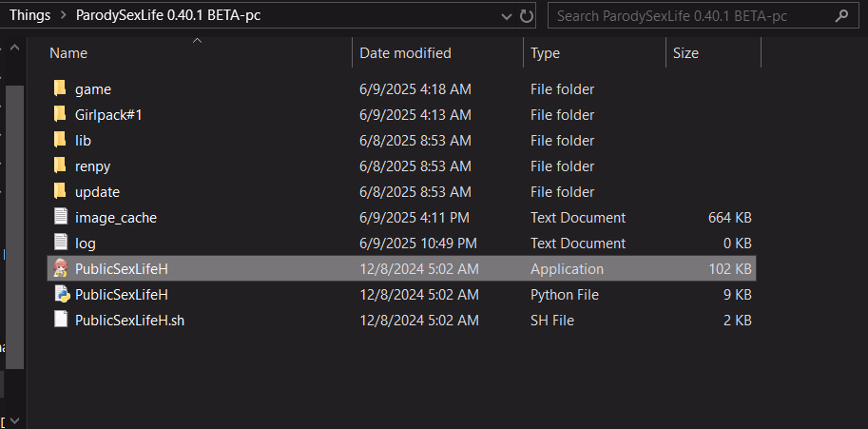Select the Application file's character icon

60,268
